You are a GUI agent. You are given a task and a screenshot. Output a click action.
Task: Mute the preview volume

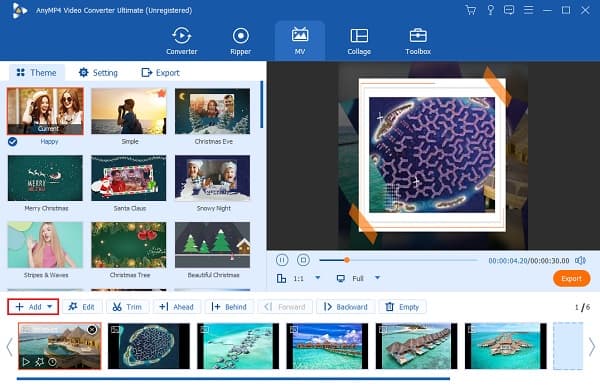point(580,261)
